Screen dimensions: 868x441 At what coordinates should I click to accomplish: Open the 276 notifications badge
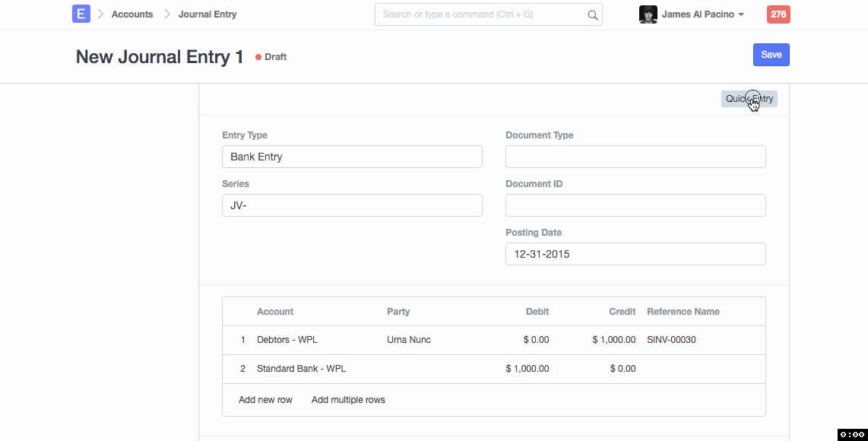tap(778, 14)
